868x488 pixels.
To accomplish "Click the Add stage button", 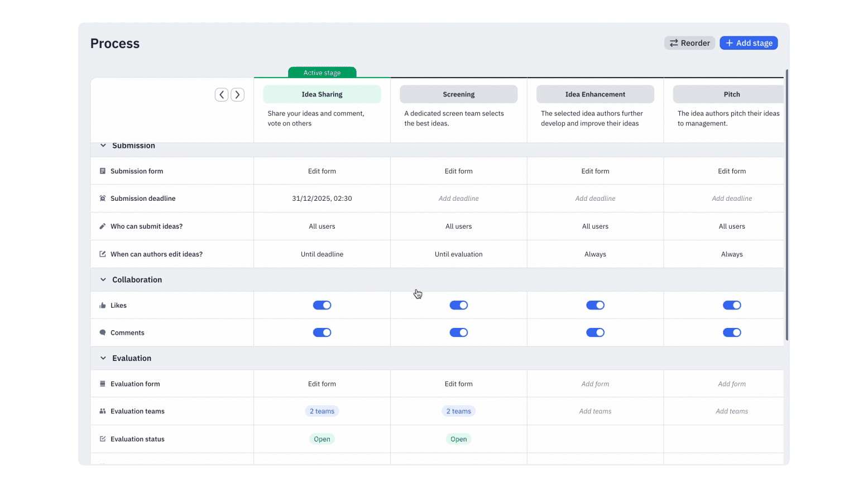I will pos(749,43).
